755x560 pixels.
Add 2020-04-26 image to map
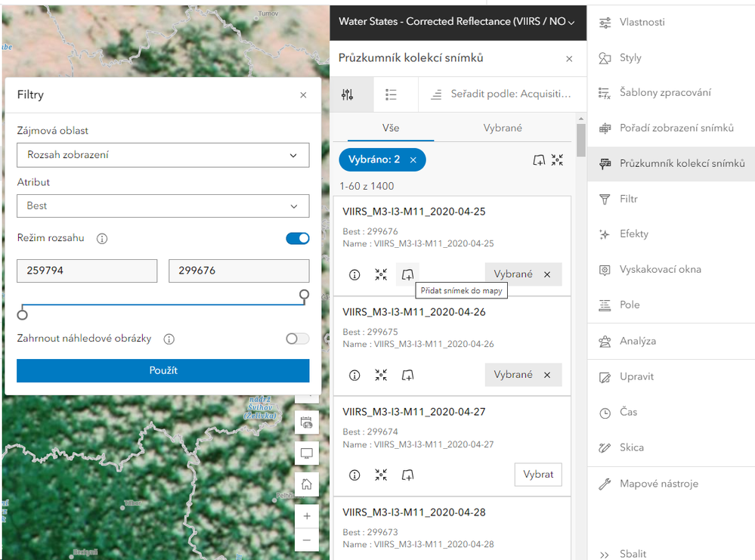407,375
